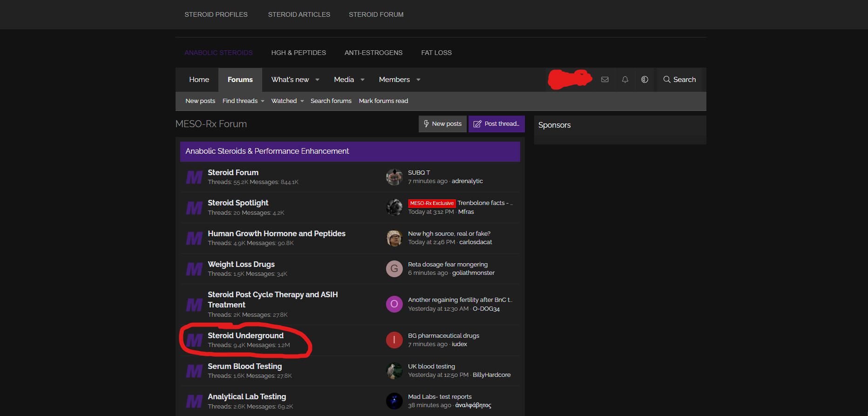
Task: Open the Steroid Underground forum link
Action: 245,335
